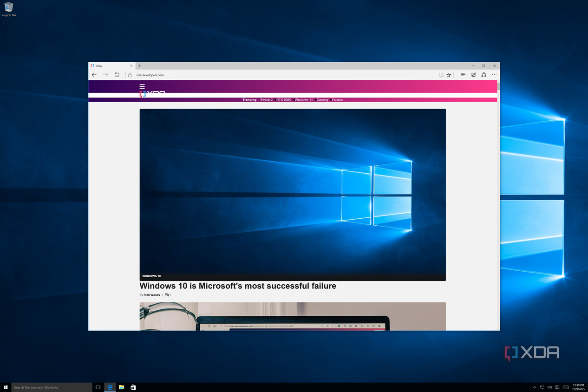The height and width of the screenshot is (392, 588).
Task: Click the Edge page vertical scrollbar
Action: coord(498,204)
